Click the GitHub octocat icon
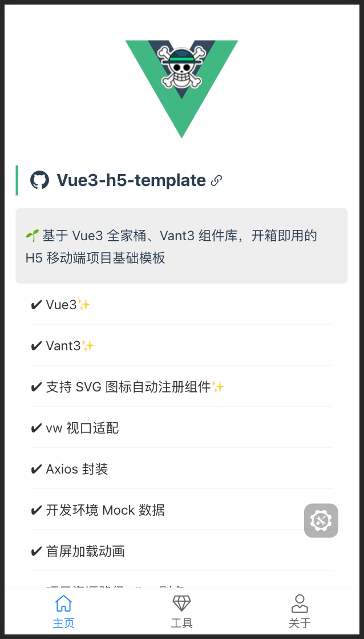This screenshot has width=364, height=639. 39,180
